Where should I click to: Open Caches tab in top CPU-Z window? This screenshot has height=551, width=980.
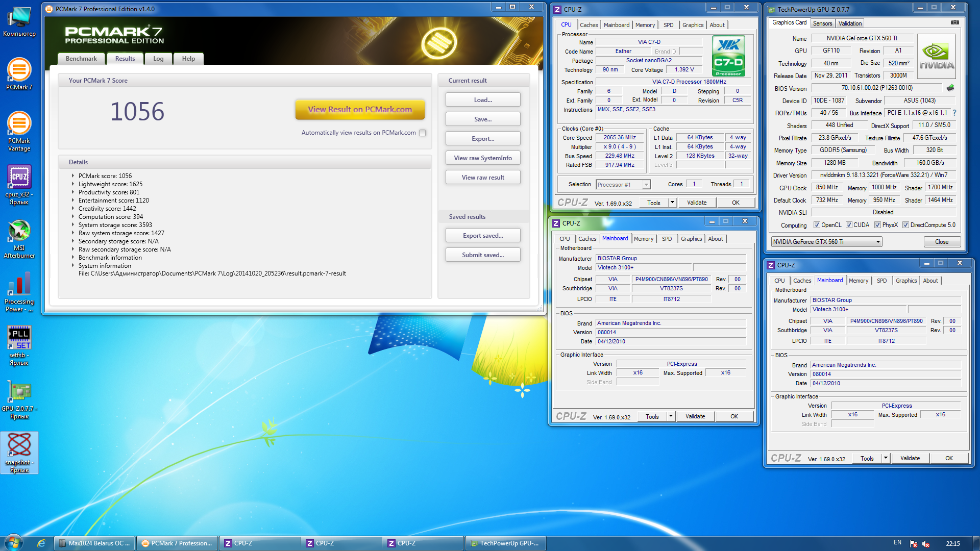[x=589, y=25]
